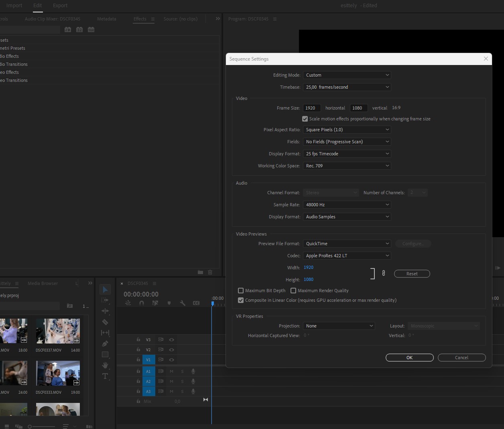504x429 pixels.
Task: Open the Working Color Space dropdown
Action: click(x=347, y=166)
